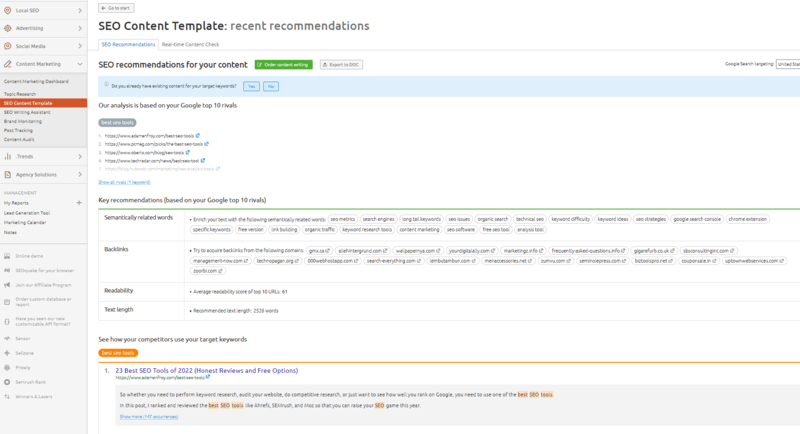
Task: Open SEO Writing Assistant in sidebar
Action: [x=27, y=112]
